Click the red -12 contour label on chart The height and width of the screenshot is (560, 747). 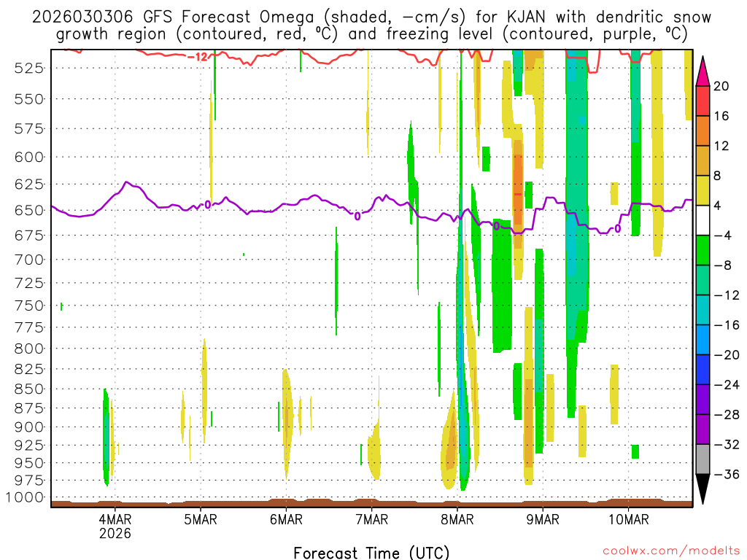click(x=198, y=57)
